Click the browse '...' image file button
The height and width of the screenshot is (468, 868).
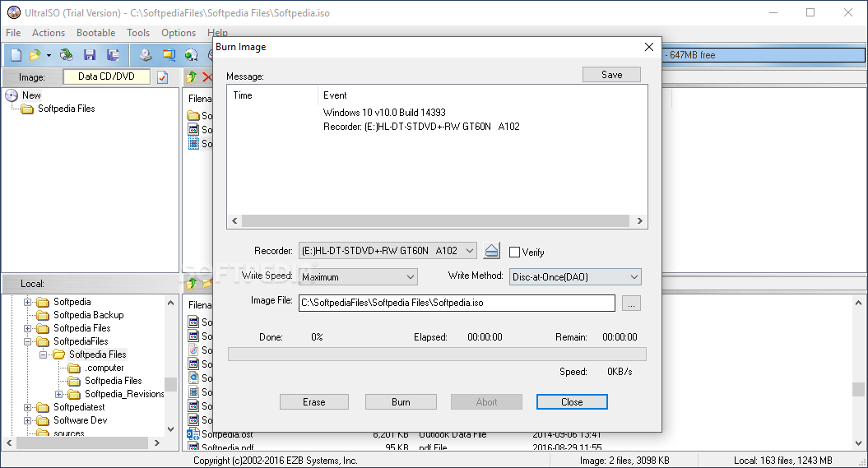631,304
